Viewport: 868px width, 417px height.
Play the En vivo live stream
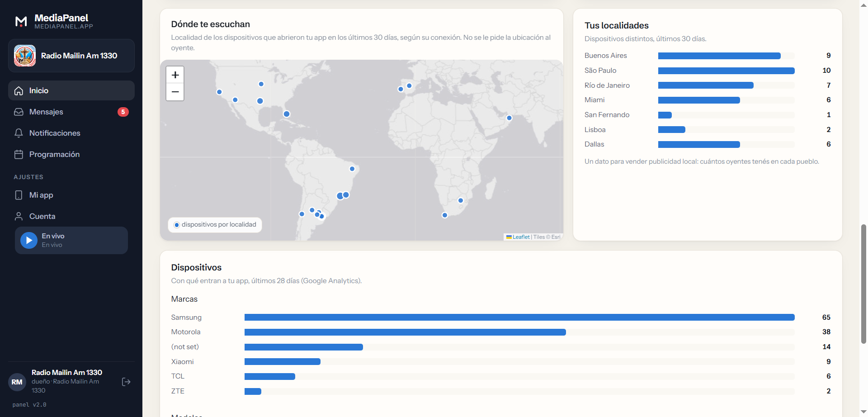click(29, 240)
